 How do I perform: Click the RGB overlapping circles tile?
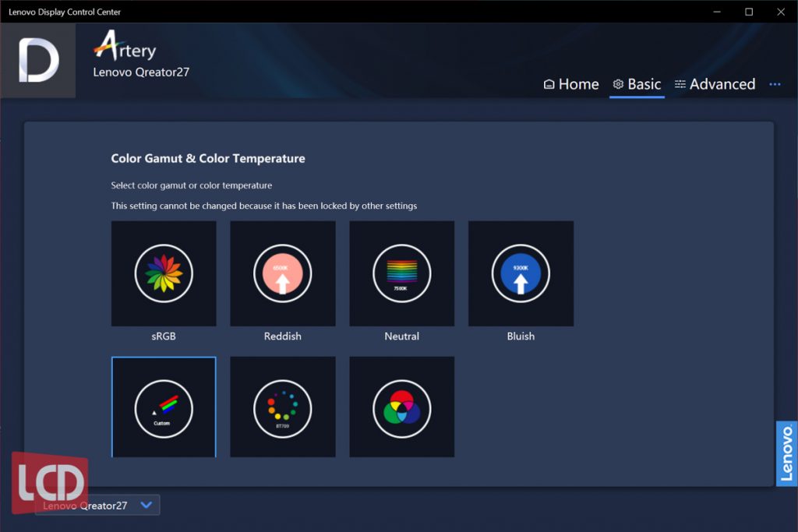point(401,407)
